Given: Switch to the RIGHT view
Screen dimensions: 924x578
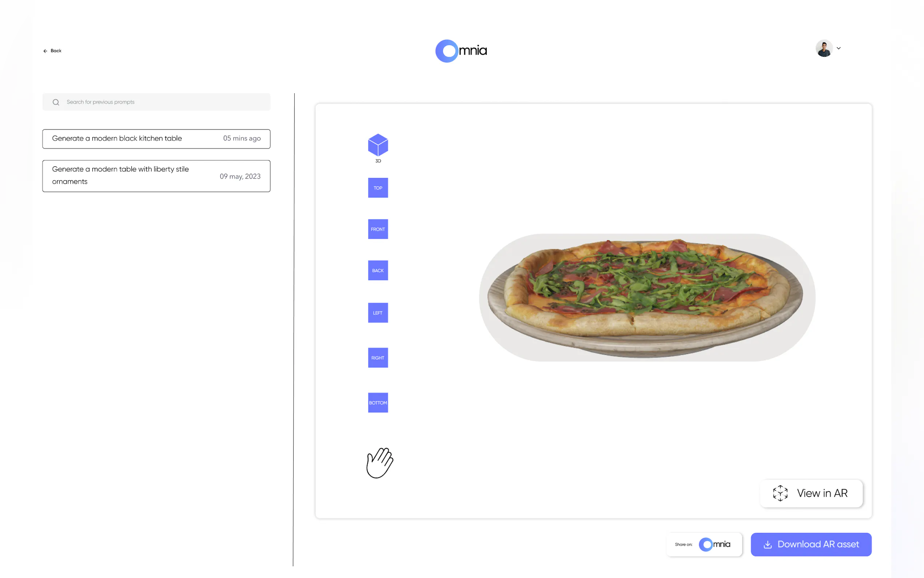Looking at the screenshot, I should click(x=378, y=357).
